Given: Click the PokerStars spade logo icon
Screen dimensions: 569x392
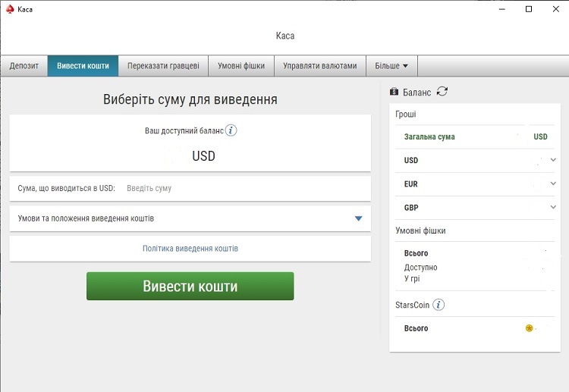Looking at the screenshot, I should tap(10, 9).
